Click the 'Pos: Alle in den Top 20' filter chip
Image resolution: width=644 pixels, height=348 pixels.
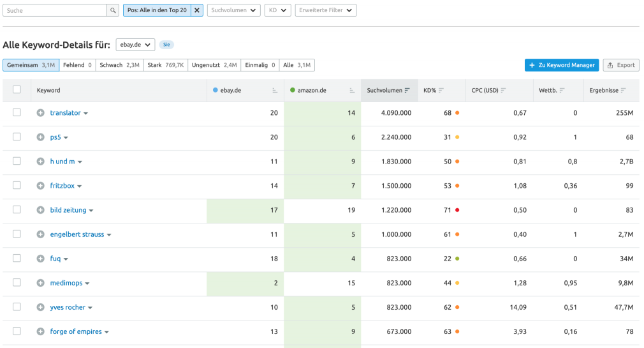157,10
